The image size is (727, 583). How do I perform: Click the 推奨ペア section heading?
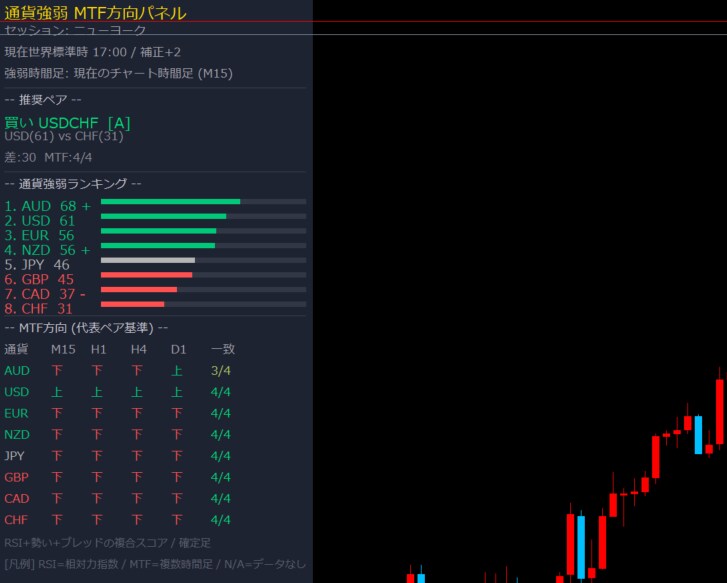point(43,100)
